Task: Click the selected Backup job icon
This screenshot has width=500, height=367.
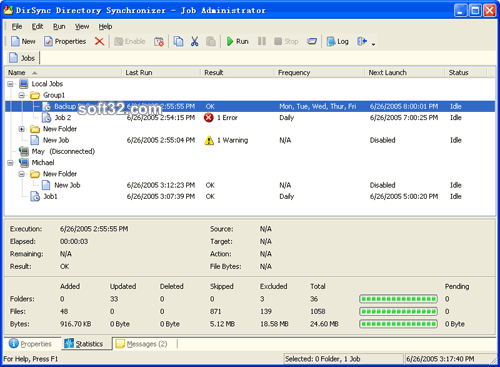Action: point(46,106)
